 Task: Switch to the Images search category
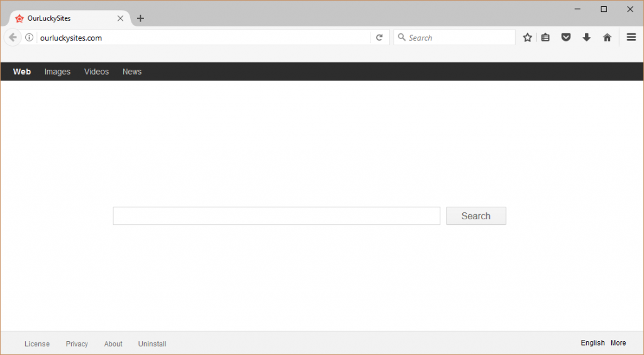[x=57, y=72]
